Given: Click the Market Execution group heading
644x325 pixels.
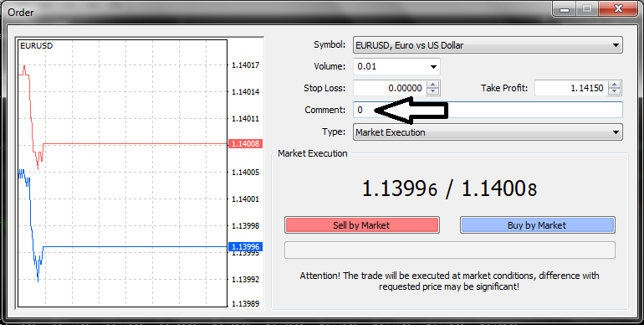Looking at the screenshot, I should (313, 153).
